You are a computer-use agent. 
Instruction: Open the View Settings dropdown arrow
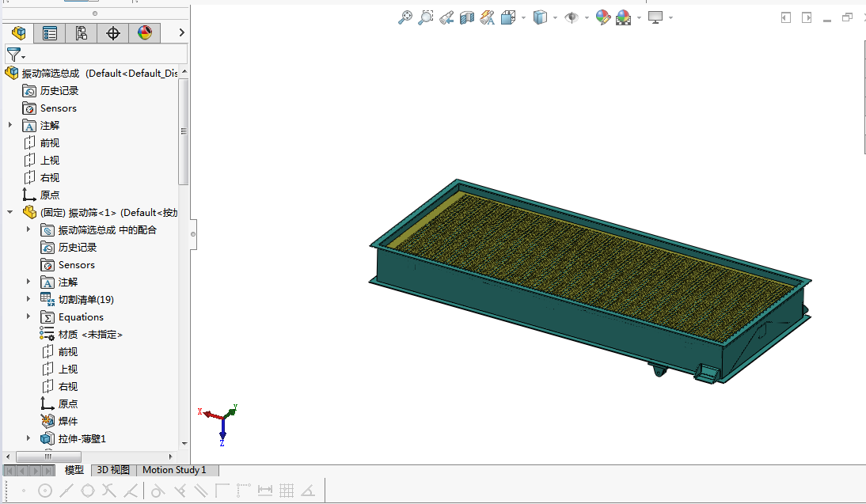point(670,18)
